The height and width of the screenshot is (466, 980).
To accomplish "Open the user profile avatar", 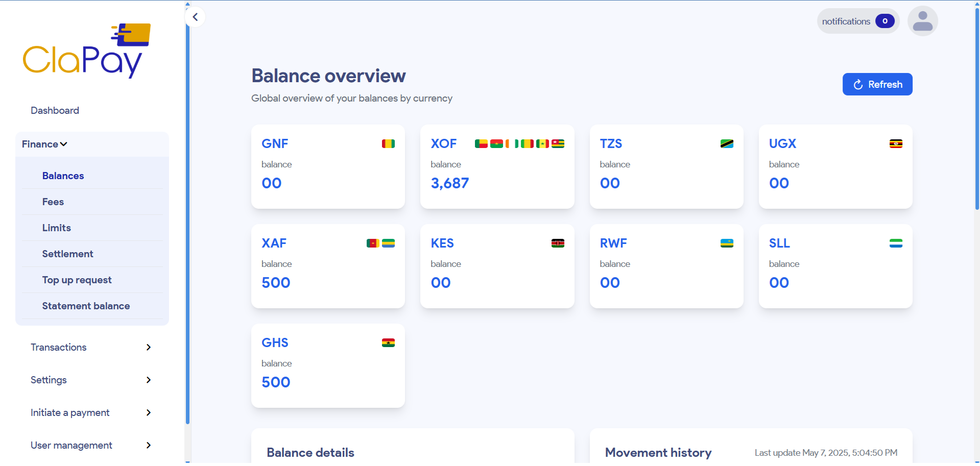I will [x=922, y=21].
